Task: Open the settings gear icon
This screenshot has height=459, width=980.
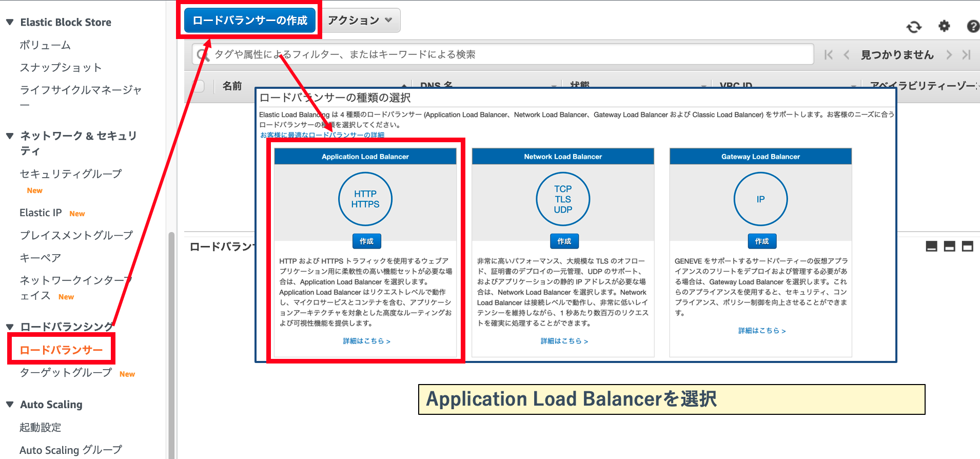Action: click(x=944, y=26)
